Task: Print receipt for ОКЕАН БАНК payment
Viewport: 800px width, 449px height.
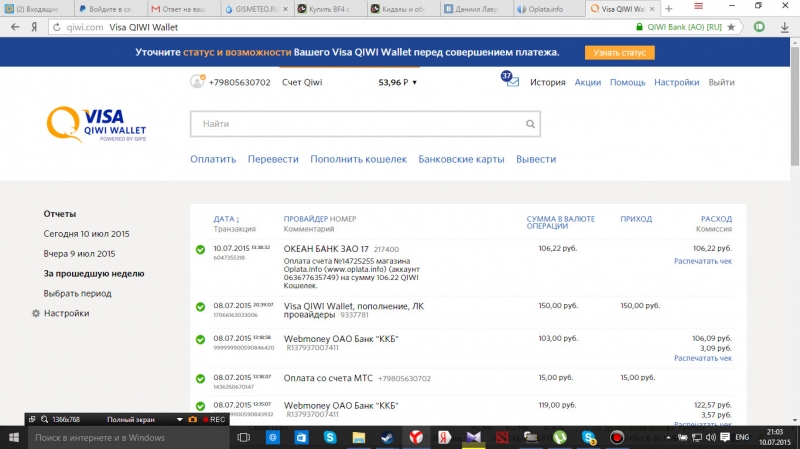Action: (x=703, y=261)
